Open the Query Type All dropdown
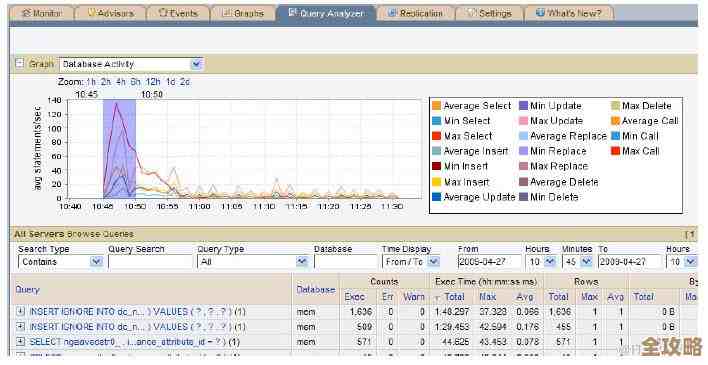 pos(253,262)
